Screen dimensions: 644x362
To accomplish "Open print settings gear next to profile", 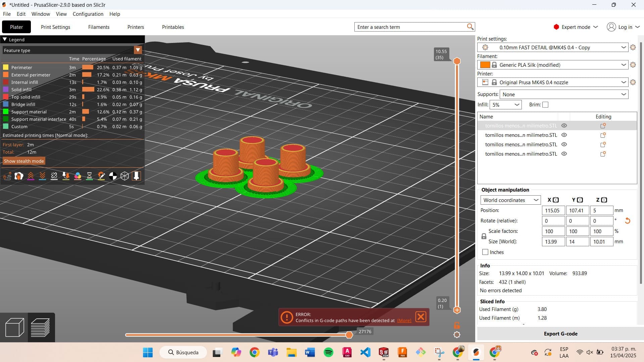I will click(x=633, y=47).
